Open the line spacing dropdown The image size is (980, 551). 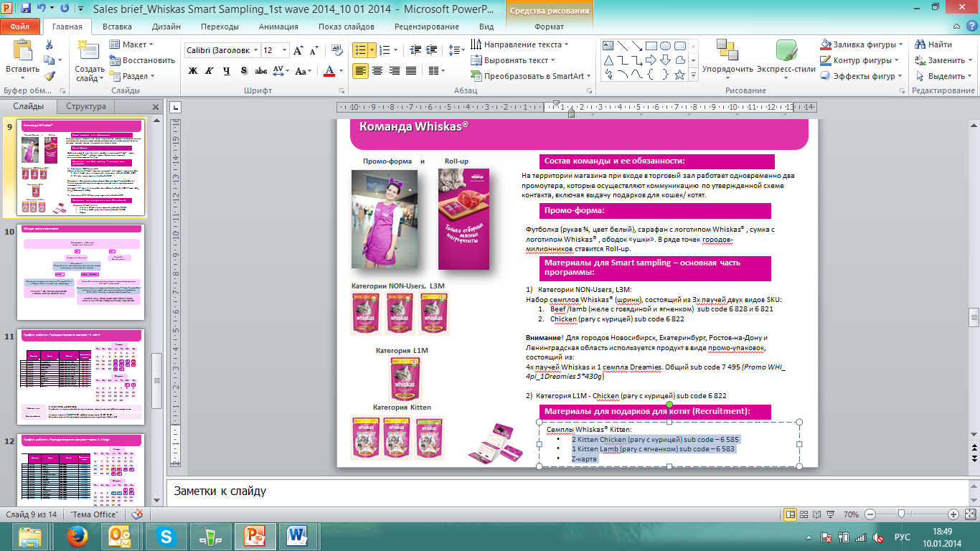click(x=456, y=50)
